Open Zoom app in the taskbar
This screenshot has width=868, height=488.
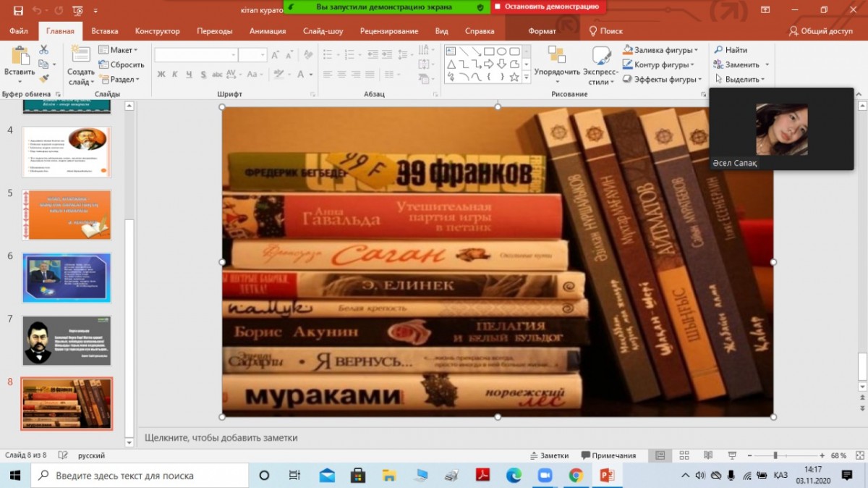545,476
